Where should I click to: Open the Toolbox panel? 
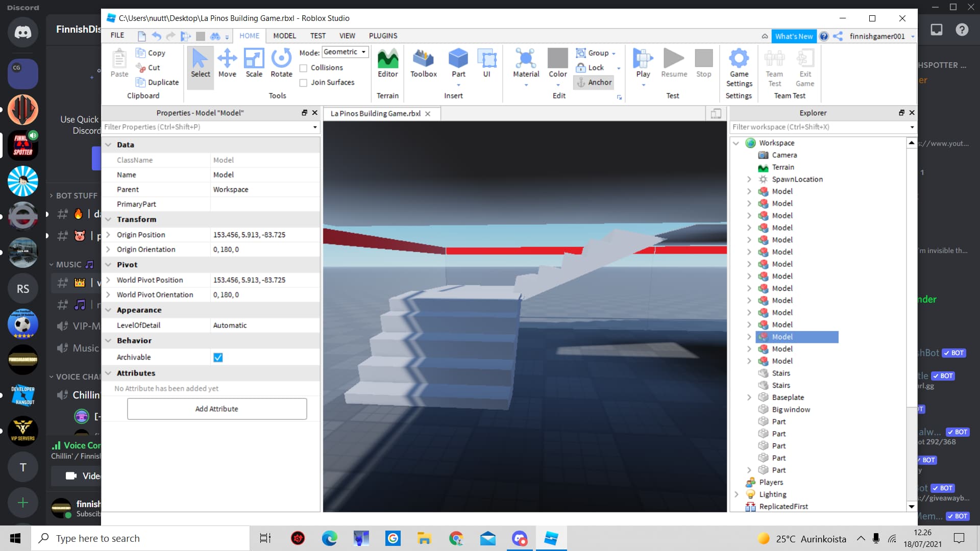coord(423,63)
